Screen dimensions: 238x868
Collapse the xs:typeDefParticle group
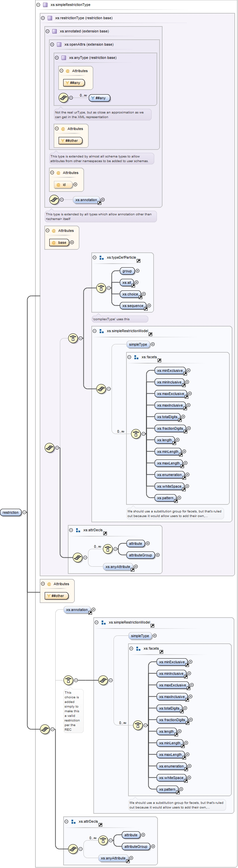click(x=94, y=257)
